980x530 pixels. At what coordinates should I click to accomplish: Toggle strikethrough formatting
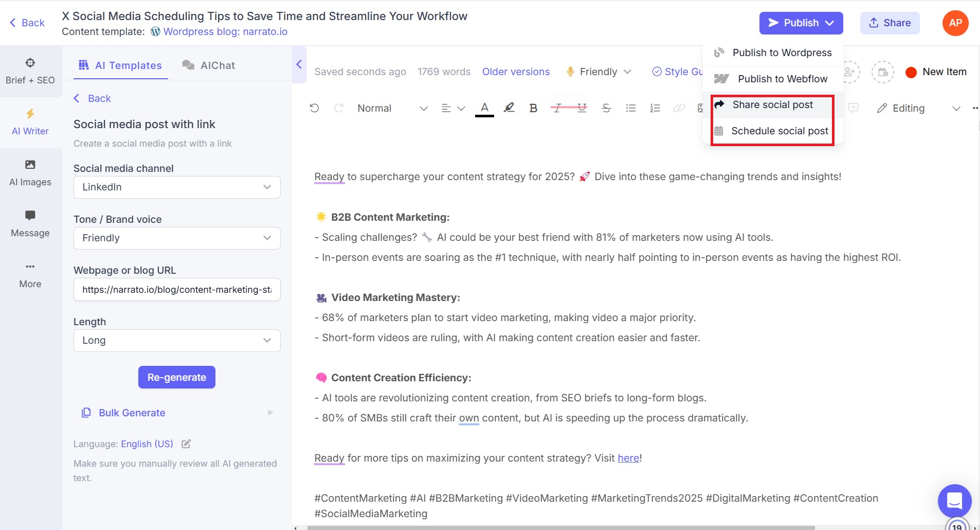point(606,108)
